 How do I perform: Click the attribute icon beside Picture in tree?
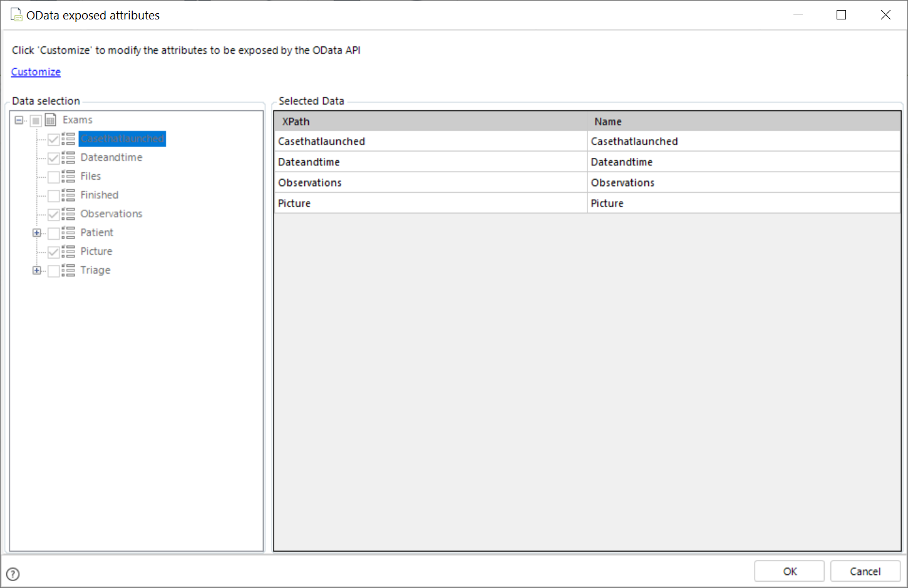pyautogui.click(x=68, y=252)
